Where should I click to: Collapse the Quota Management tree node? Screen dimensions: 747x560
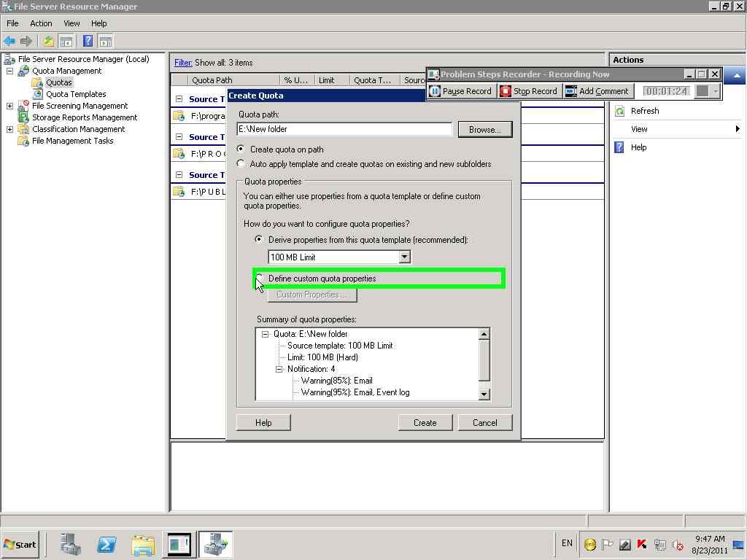[9, 71]
